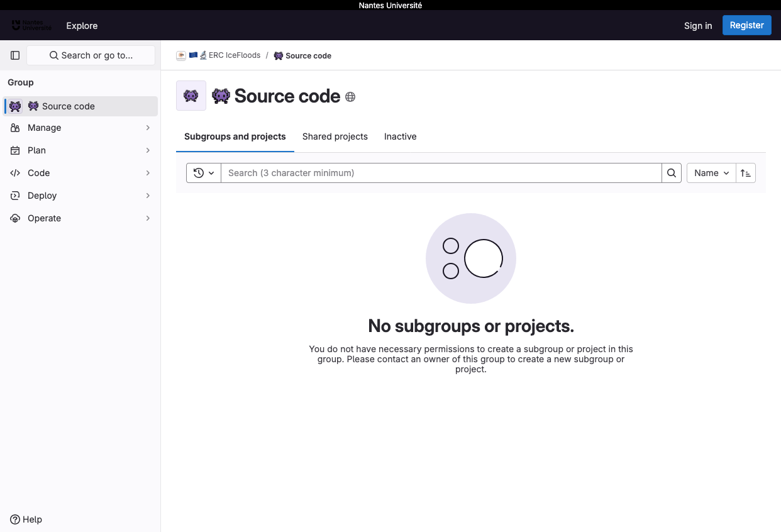
Task: Expand the Operate menu
Action: click(80, 218)
